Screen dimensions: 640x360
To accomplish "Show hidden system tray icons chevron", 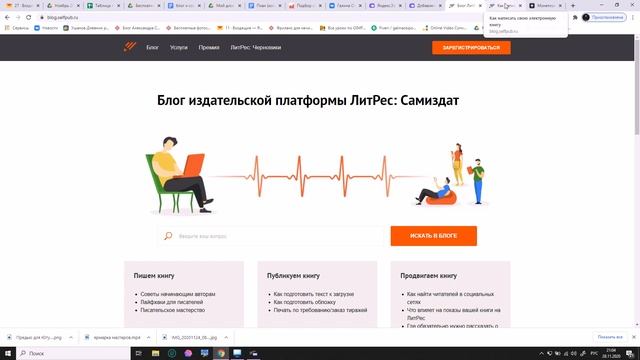I will (x=541, y=353).
